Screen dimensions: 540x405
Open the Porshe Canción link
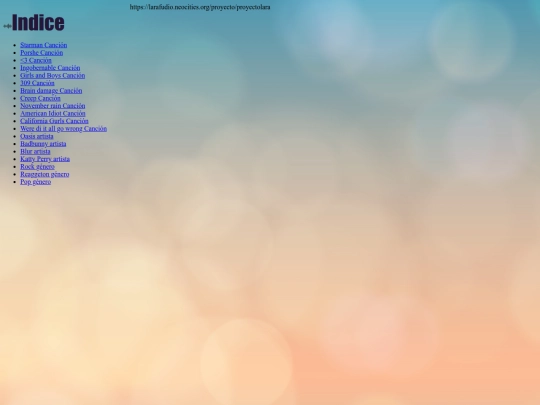(x=42, y=53)
